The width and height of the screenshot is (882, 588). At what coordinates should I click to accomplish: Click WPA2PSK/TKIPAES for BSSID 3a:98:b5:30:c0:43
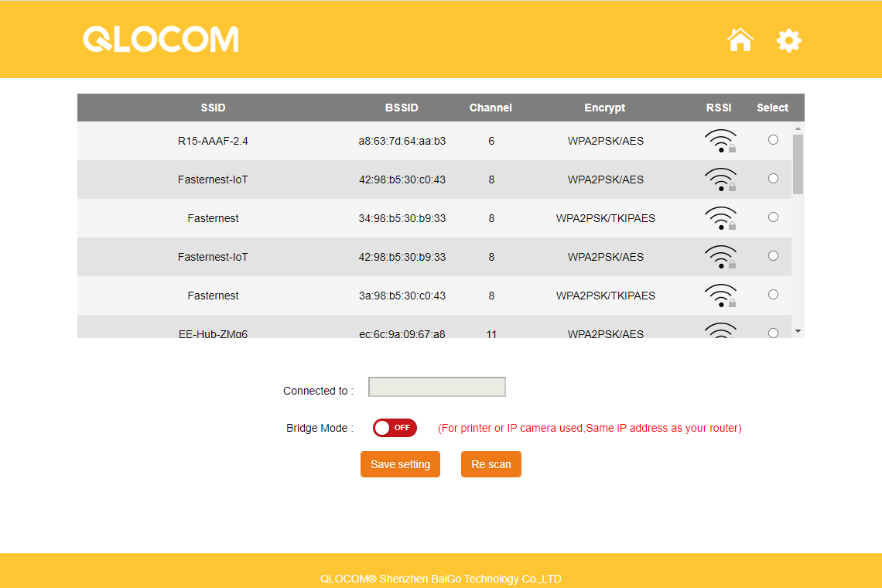pyautogui.click(x=605, y=296)
